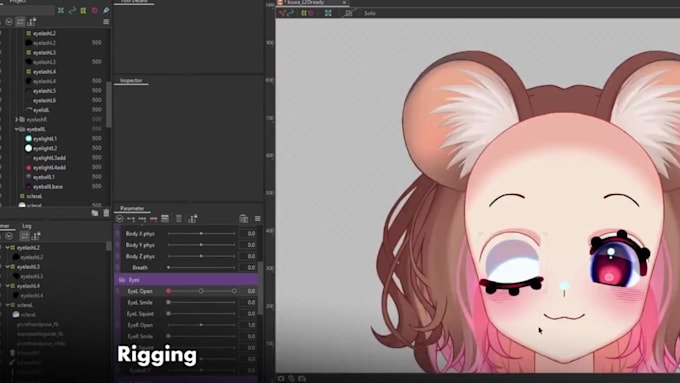Image resolution: width=680 pixels, height=383 pixels.
Task: Click the book icon in Parameter panel
Action: pyautogui.click(x=244, y=219)
